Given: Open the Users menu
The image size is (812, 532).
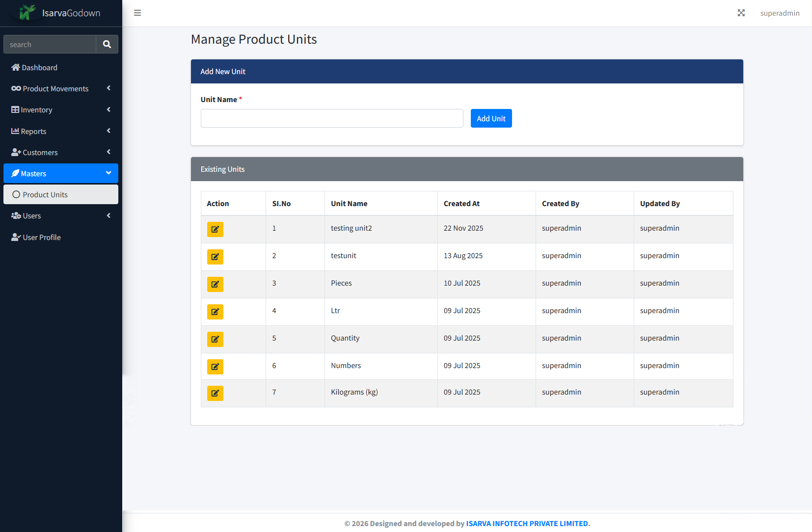Looking at the screenshot, I should pyautogui.click(x=61, y=215).
